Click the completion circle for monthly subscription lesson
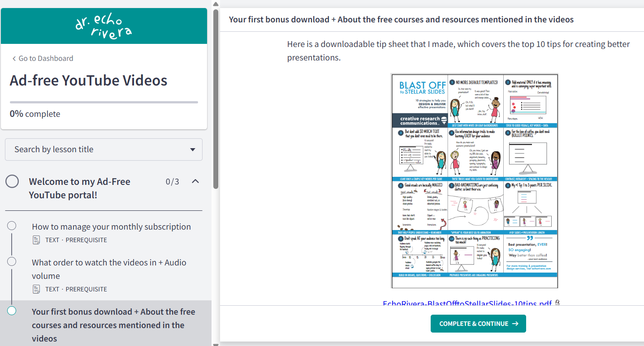This screenshot has width=644, height=346. point(12,226)
